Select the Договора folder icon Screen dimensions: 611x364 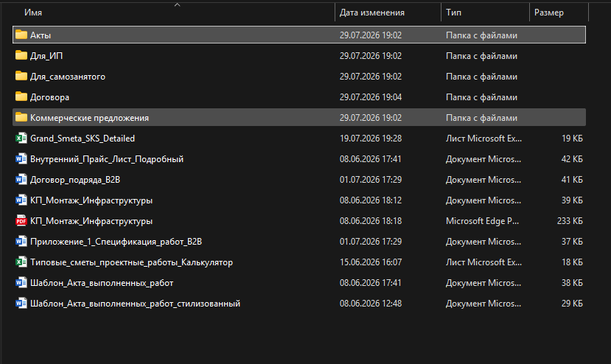[21, 97]
